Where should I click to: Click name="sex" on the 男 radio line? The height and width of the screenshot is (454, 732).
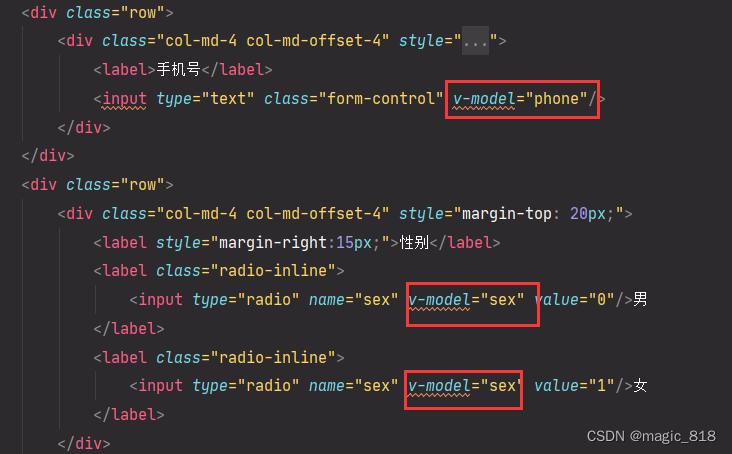pos(353,300)
